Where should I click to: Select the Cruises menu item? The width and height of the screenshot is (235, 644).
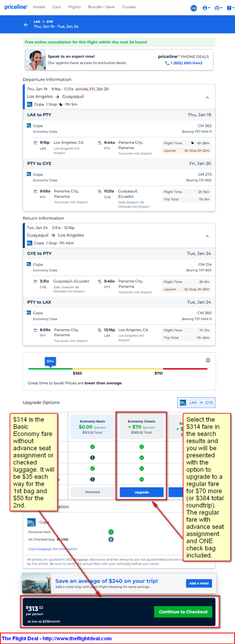pyautogui.click(x=129, y=7)
